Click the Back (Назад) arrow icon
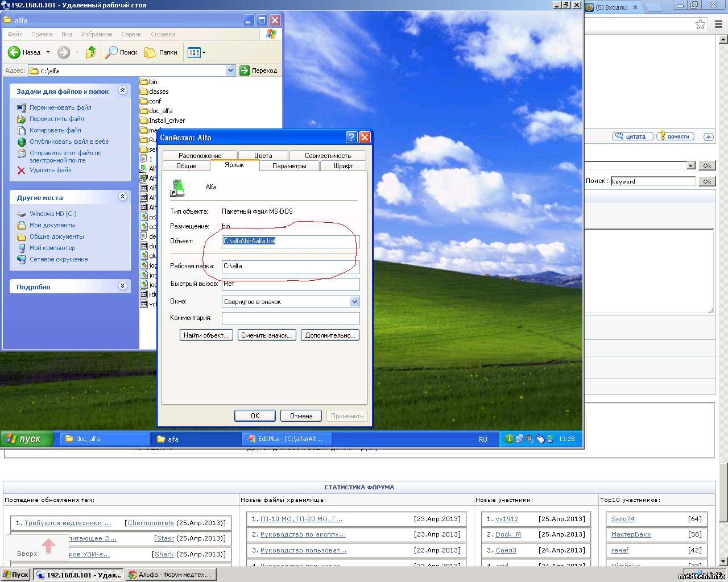 (x=14, y=52)
